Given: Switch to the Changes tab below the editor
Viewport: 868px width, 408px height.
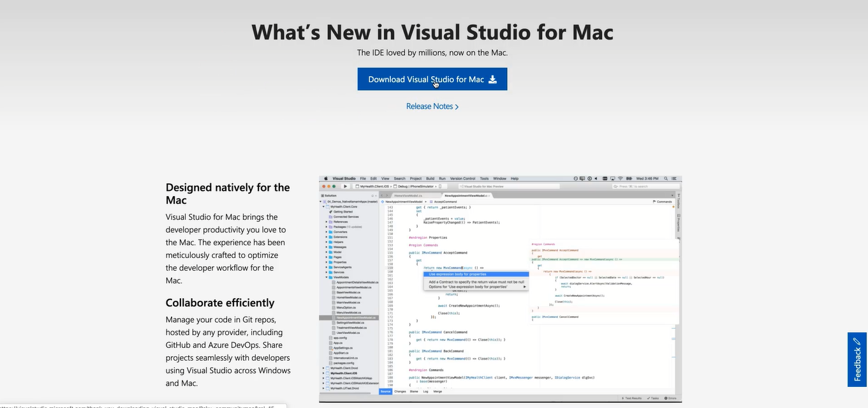Looking at the screenshot, I should [400, 391].
